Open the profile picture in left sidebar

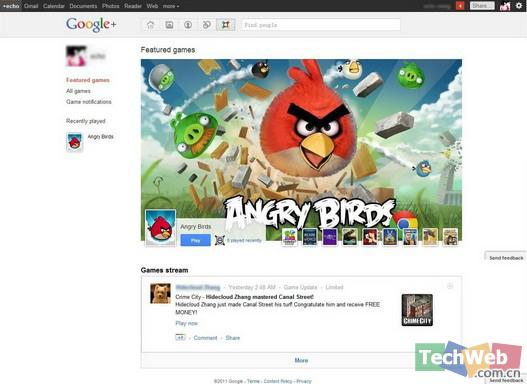[x=76, y=56]
